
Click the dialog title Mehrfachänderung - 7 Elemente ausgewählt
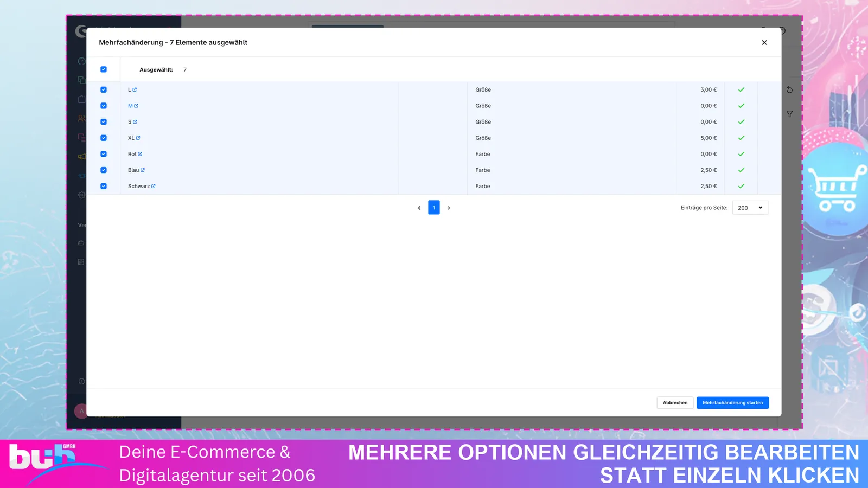[x=173, y=42]
